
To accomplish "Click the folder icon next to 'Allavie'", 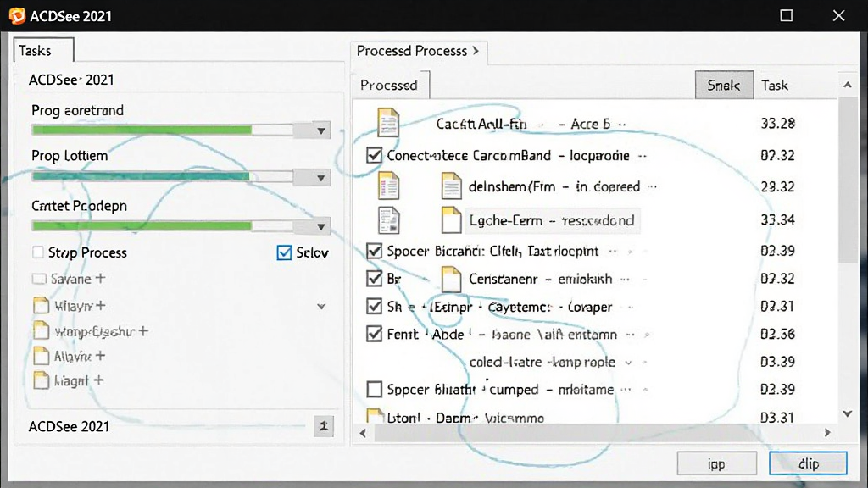I will tap(41, 355).
